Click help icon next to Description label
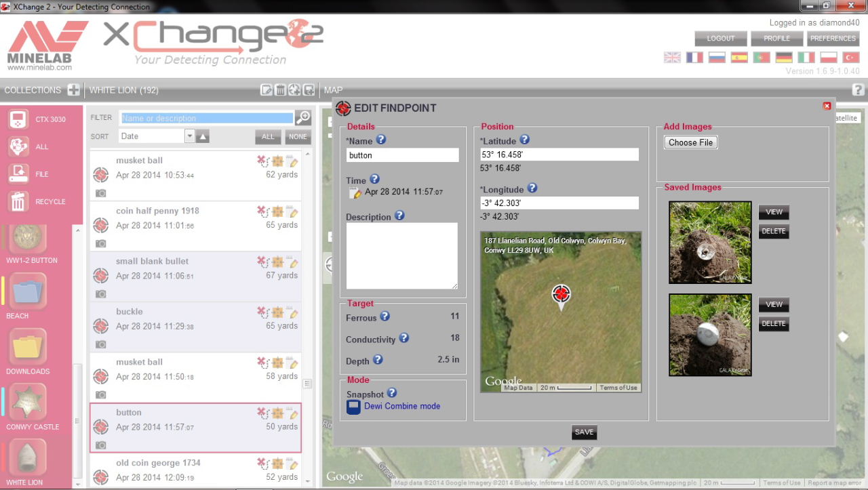The image size is (868, 490). pos(399,216)
